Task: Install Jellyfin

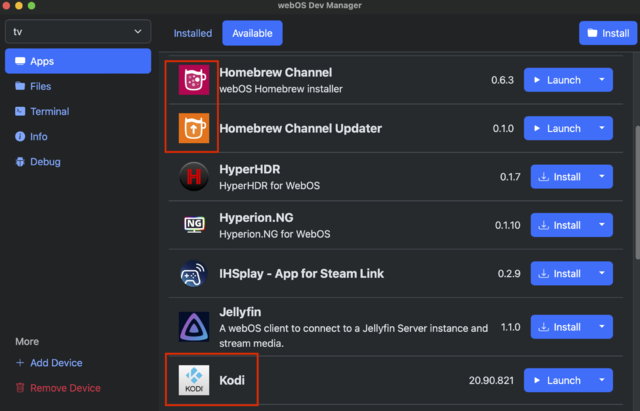Action: [561, 327]
